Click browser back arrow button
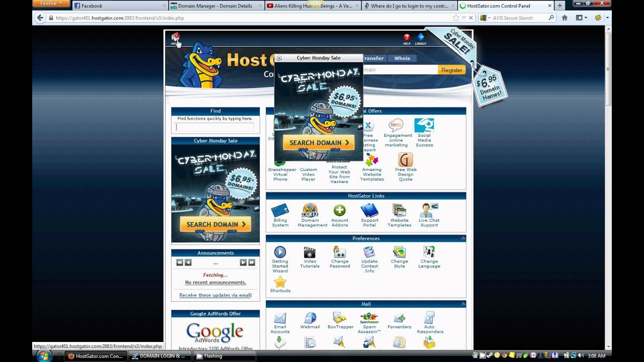644x362 pixels. pos(40,18)
